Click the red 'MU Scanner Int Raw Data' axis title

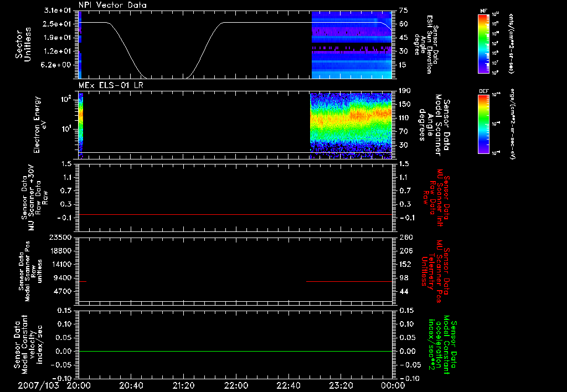[x=436, y=198]
